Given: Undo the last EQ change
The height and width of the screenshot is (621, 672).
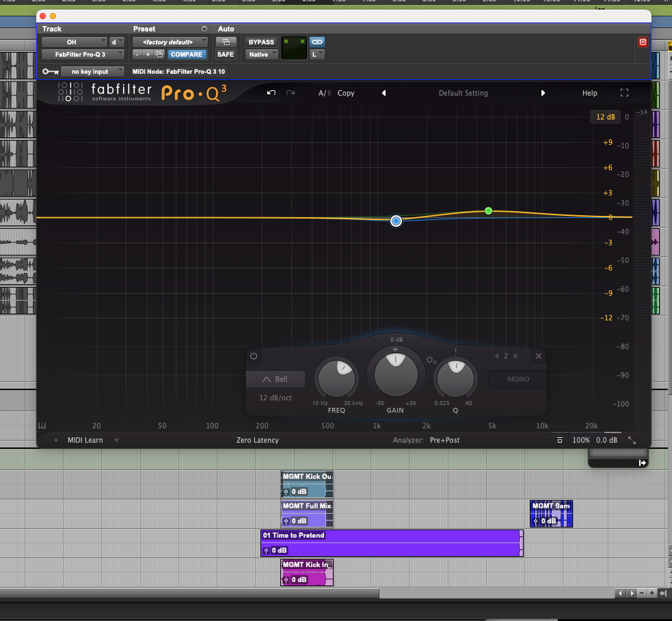Looking at the screenshot, I should click(x=271, y=93).
